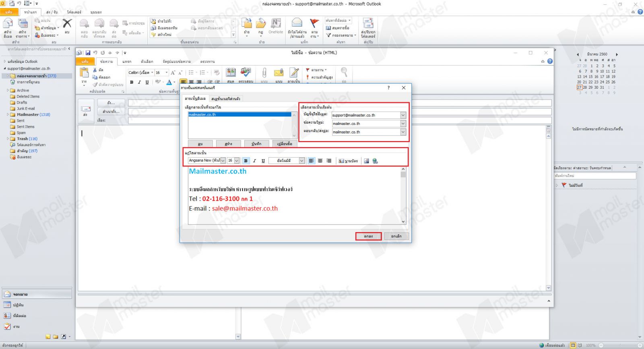The width and height of the screenshot is (644, 349).
Task: Open the new messages signature dropdown
Action: tap(403, 124)
